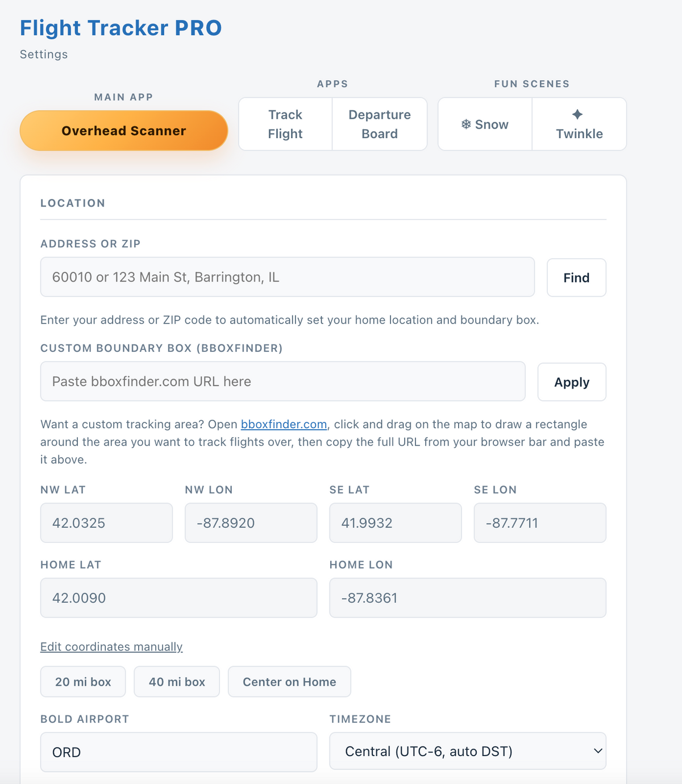Click Edit coordinates manually link
The image size is (682, 784).
pyautogui.click(x=111, y=647)
